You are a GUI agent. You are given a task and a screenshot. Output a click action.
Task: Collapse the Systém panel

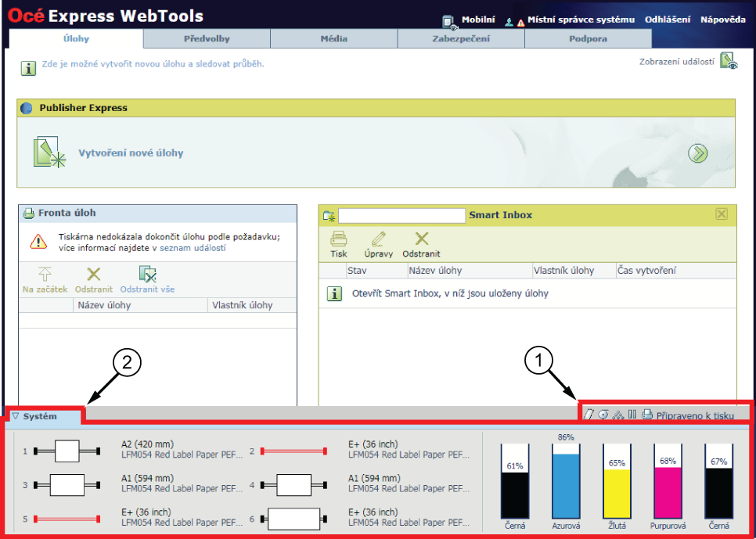[16, 416]
